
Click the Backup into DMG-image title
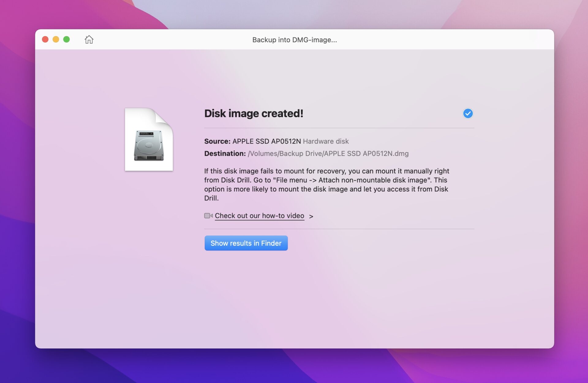[x=294, y=39]
